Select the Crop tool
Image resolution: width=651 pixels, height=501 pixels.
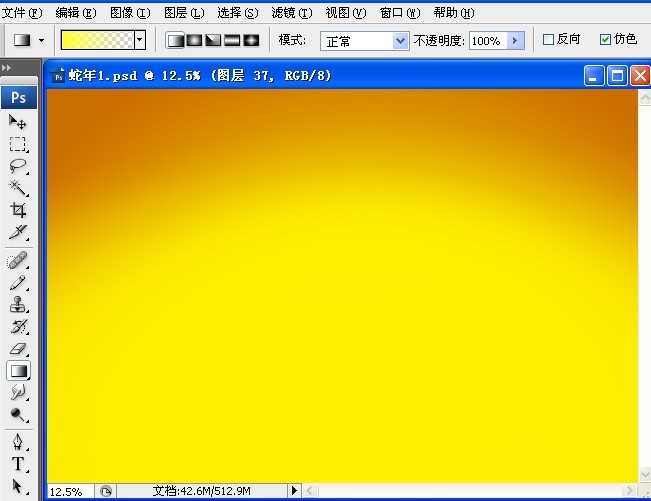[17, 210]
